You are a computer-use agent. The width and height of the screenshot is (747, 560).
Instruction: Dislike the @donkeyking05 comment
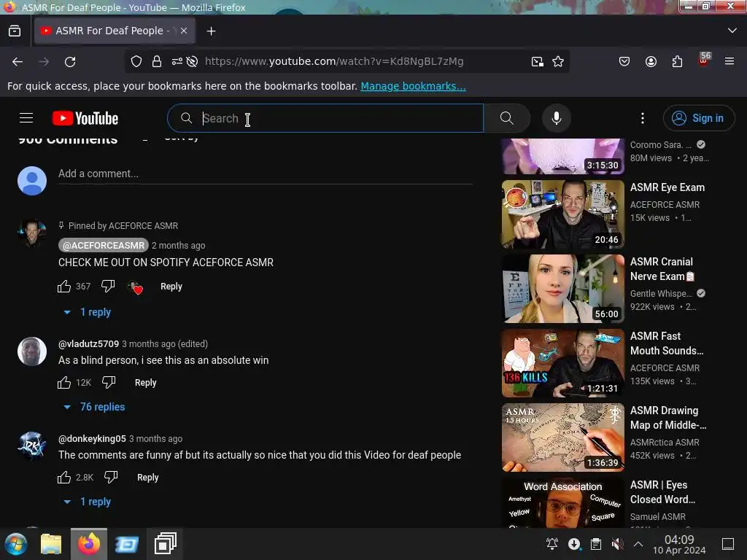111,477
